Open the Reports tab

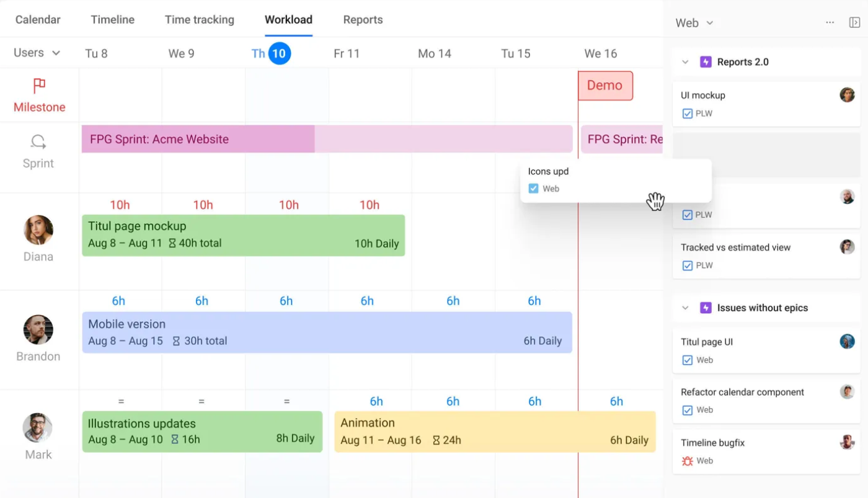pos(363,20)
